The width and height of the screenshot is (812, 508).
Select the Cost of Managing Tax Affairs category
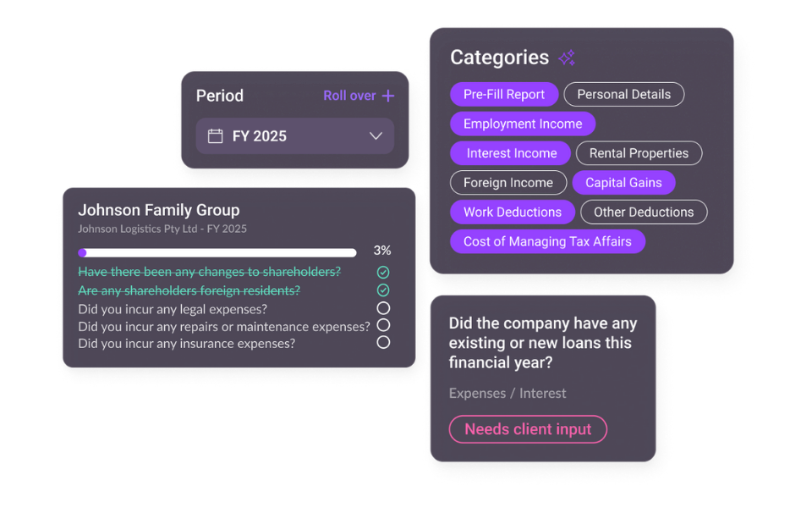(547, 241)
